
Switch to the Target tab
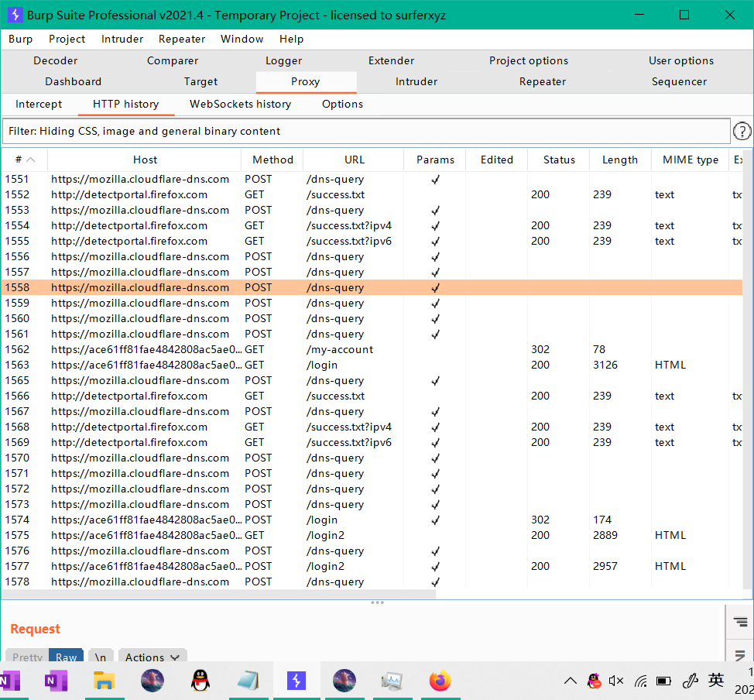200,82
